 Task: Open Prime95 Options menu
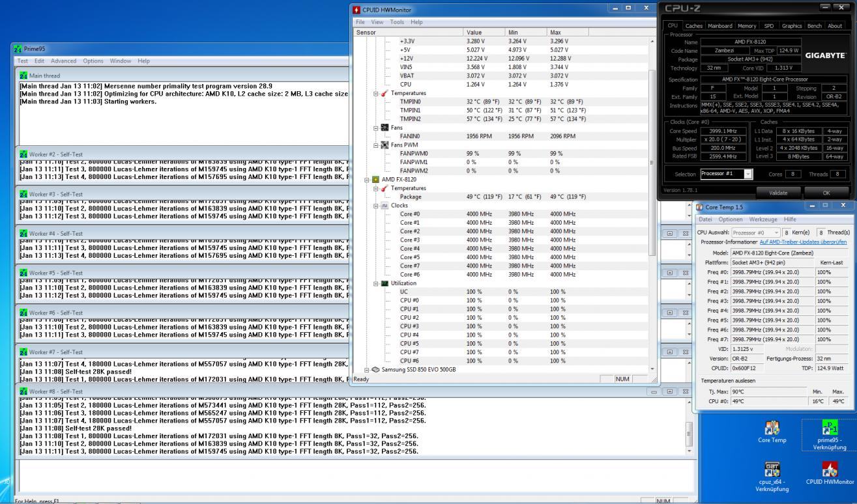[94, 61]
